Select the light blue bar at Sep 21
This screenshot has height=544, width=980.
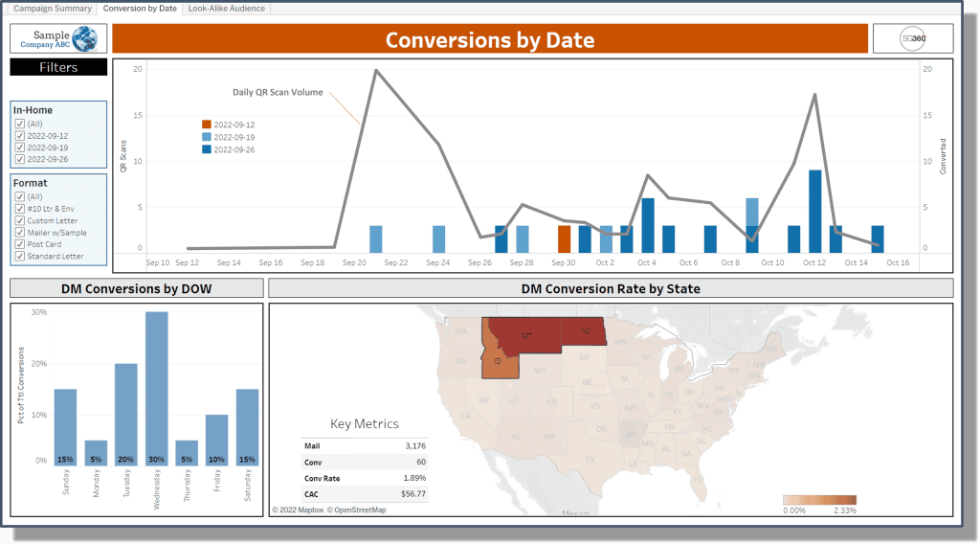coord(375,238)
